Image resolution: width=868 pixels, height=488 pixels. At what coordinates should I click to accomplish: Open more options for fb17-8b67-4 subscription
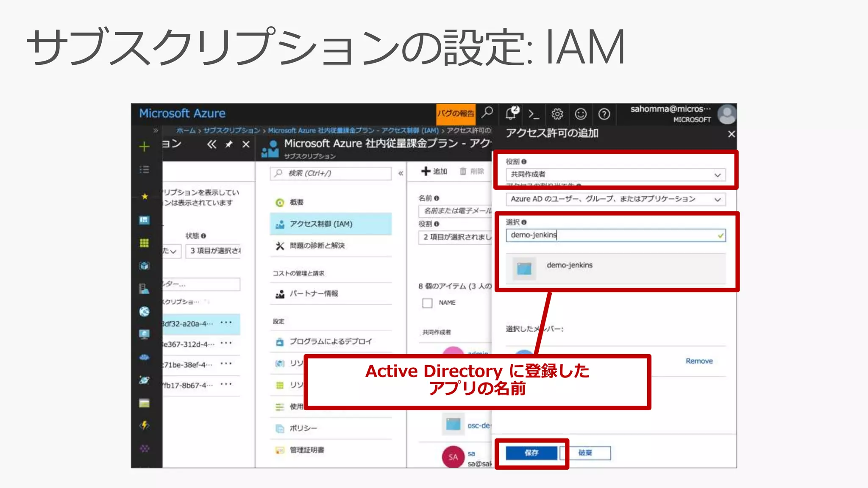click(x=226, y=384)
